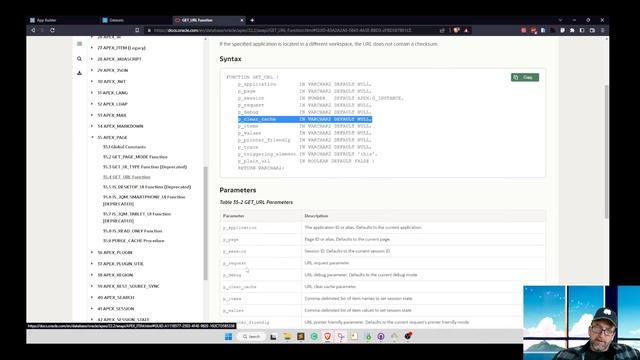Open the Brave browser taskbar icon
The width and height of the screenshot is (640, 360).
click(x=327, y=336)
